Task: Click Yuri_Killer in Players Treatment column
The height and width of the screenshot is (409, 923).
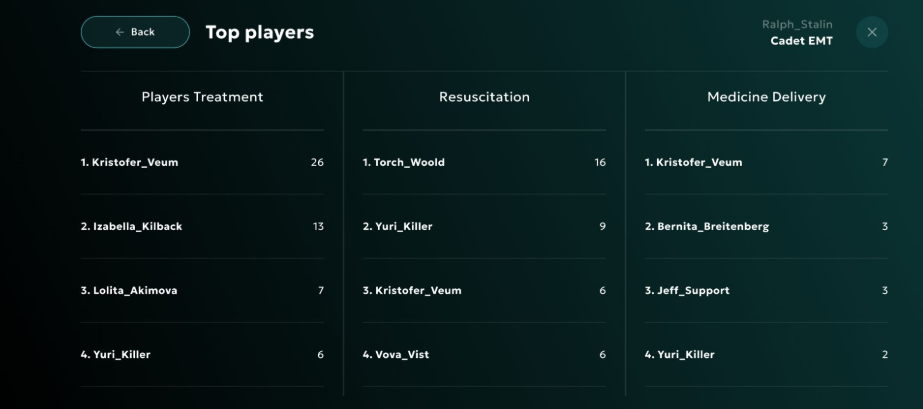Action: pyautogui.click(x=202, y=355)
